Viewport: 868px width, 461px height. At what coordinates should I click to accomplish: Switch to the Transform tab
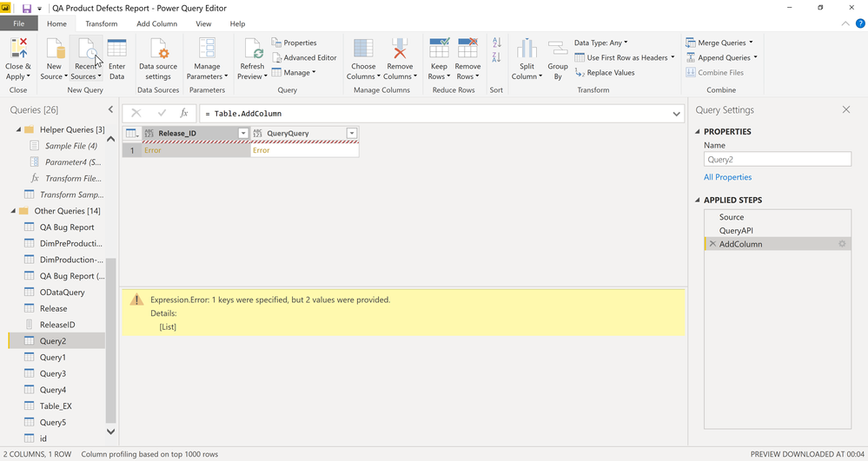point(102,23)
